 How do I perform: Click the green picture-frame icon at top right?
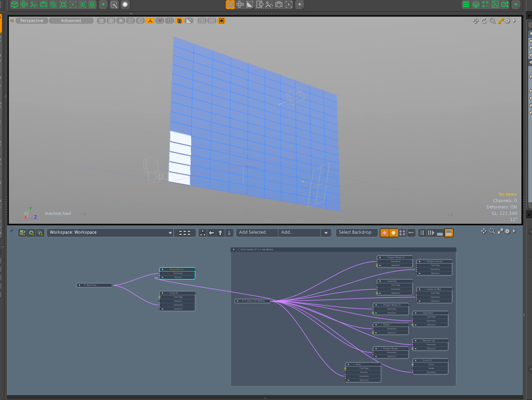click(x=495, y=5)
